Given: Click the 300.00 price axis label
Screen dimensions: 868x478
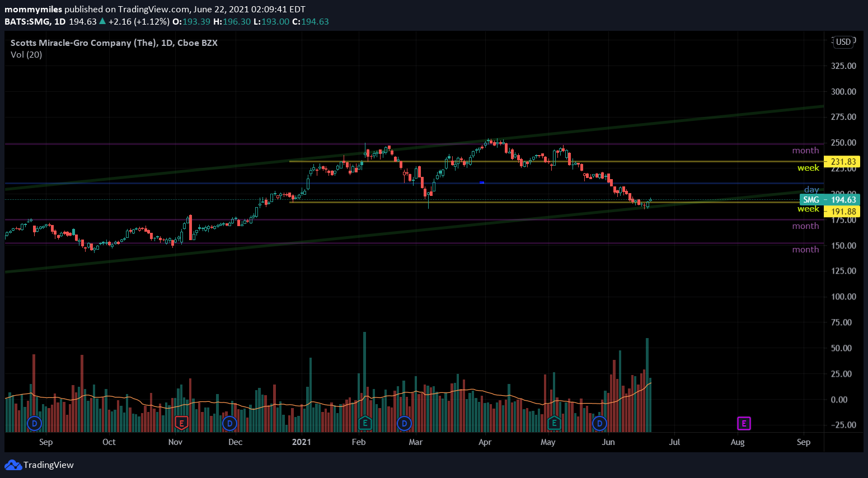Looking at the screenshot, I should 843,91.
